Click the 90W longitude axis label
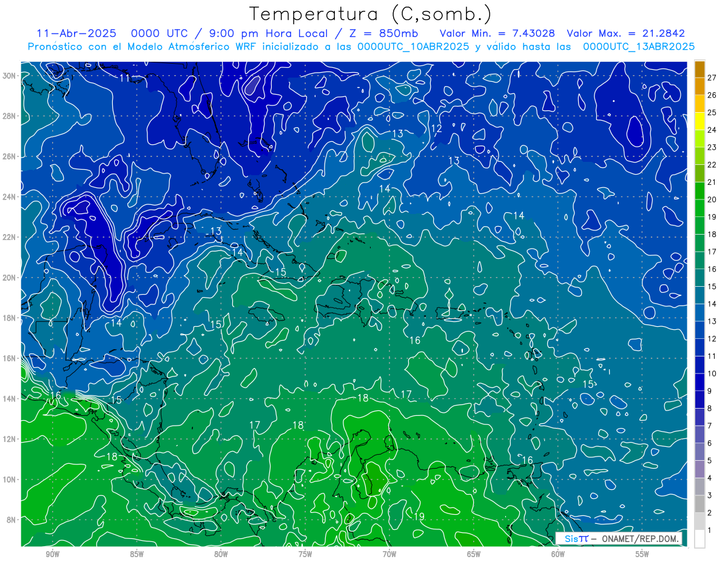Image resolution: width=728 pixels, height=562 pixels. [x=52, y=555]
